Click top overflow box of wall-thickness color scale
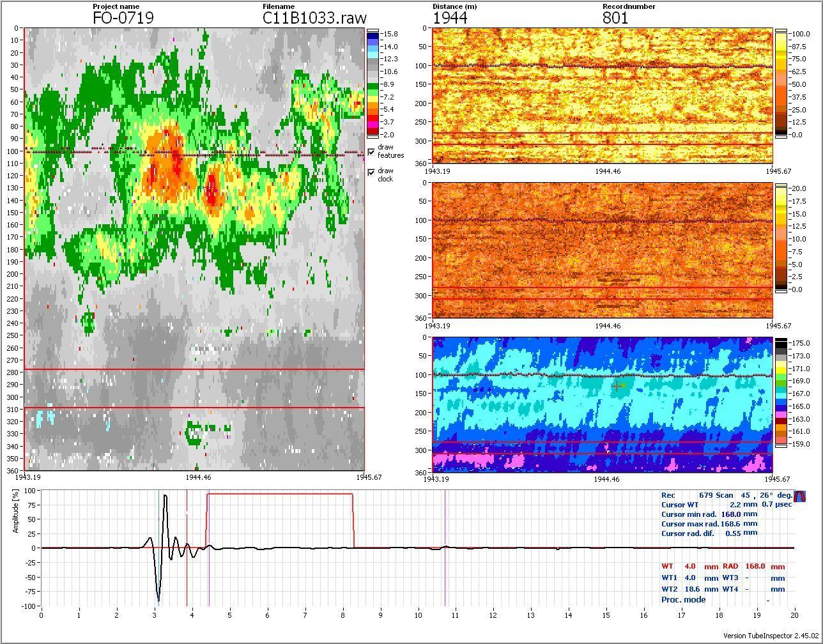 373,29
